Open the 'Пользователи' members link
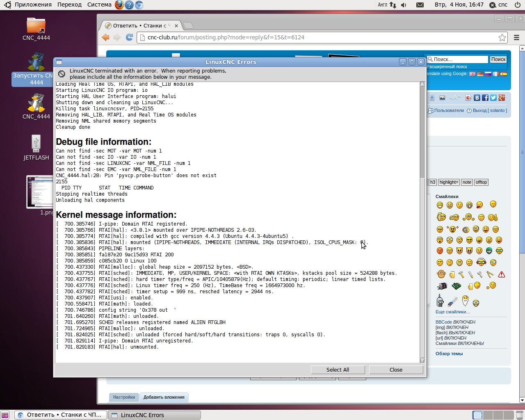Viewport: 525px width, 420px height. [x=446, y=110]
